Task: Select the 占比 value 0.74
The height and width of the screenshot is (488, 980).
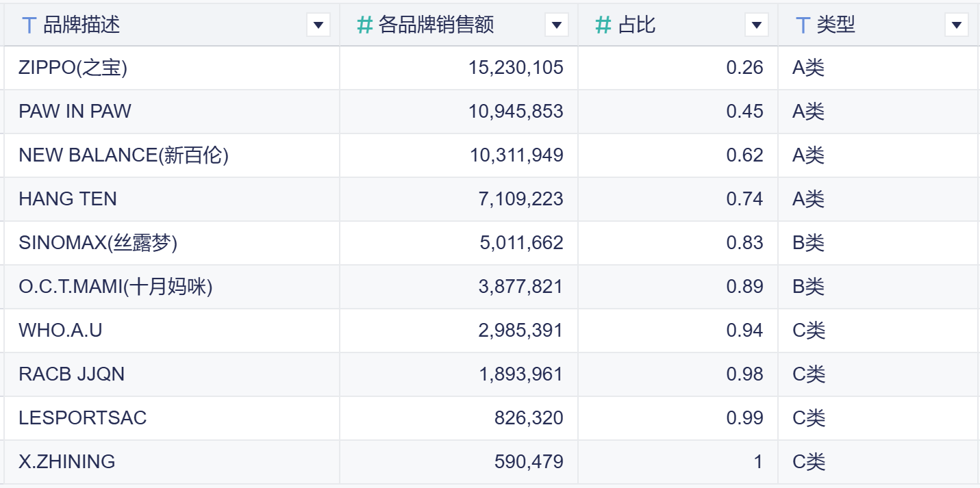Action: pos(745,199)
